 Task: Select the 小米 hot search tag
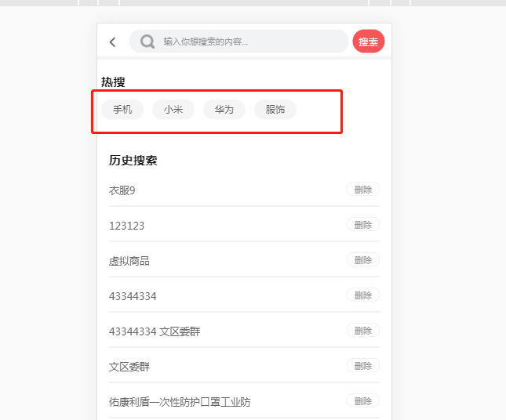(x=173, y=110)
